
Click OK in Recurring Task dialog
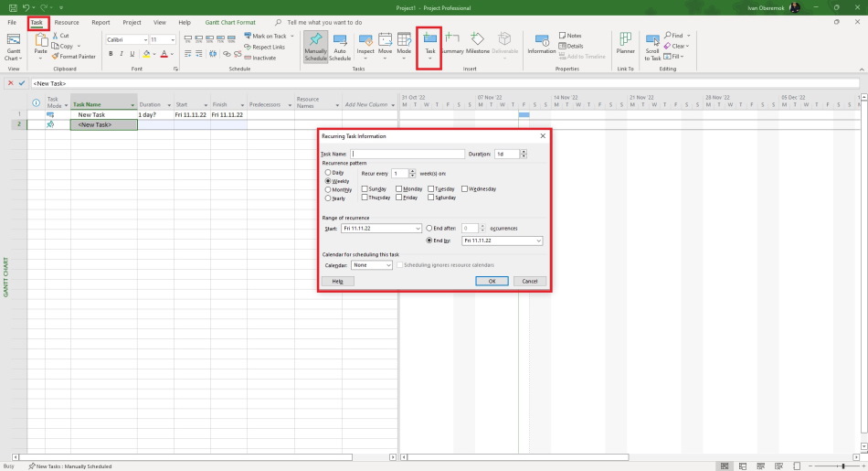click(492, 281)
